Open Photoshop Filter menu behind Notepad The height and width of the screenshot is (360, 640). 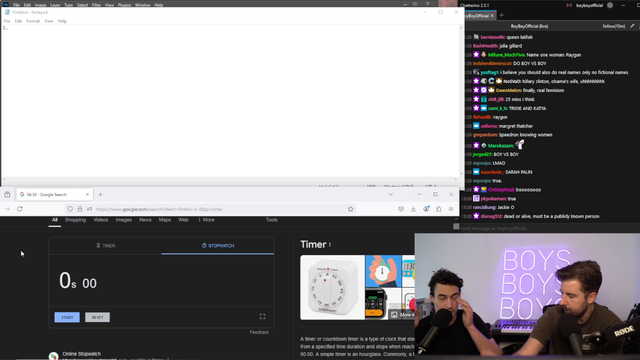coord(96,5)
